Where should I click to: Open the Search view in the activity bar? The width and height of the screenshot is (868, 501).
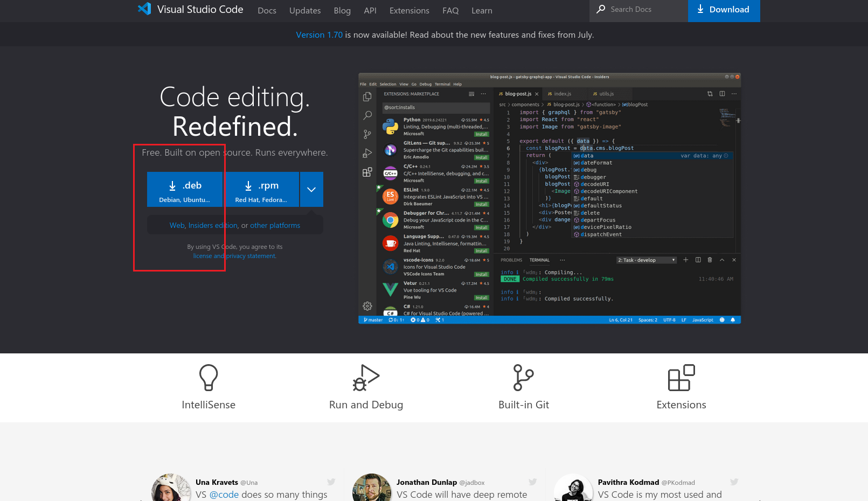pyautogui.click(x=367, y=115)
